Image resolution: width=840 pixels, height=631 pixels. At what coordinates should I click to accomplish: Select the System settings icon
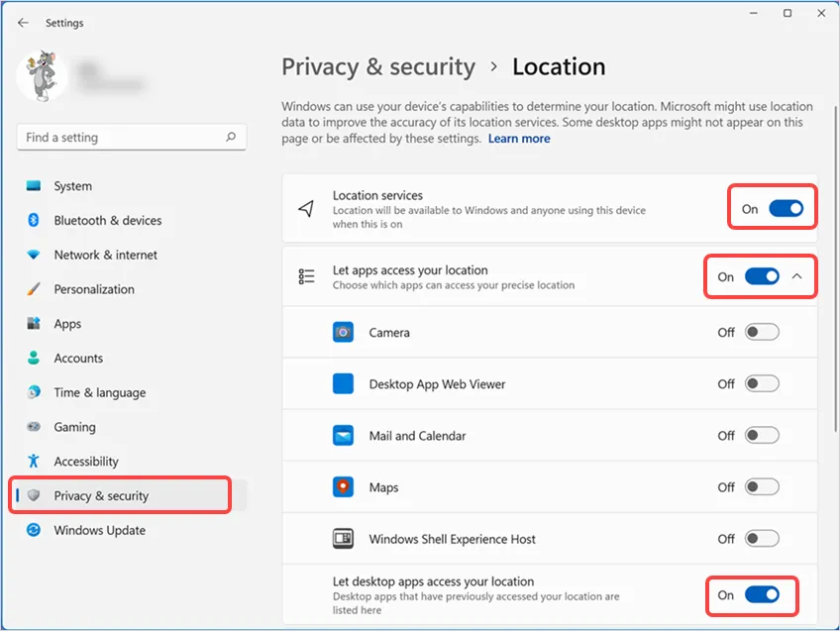tap(32, 185)
